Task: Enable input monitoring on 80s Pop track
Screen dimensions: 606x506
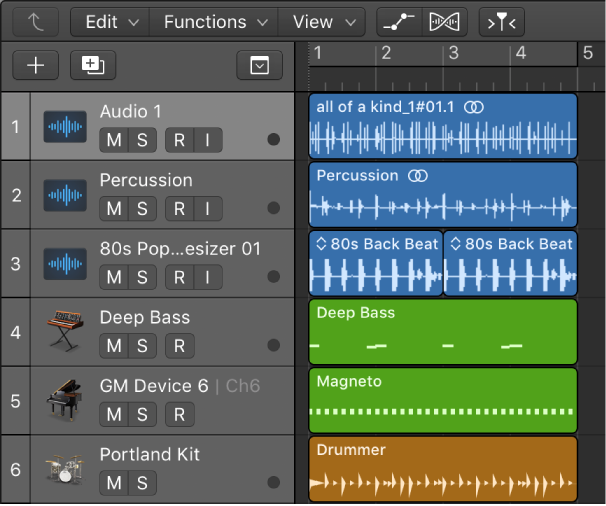Action: point(207,277)
